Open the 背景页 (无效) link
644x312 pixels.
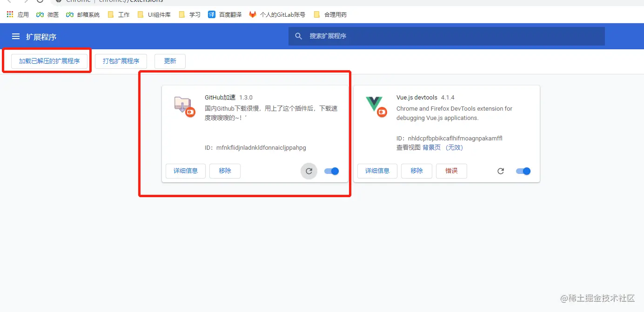tap(443, 147)
